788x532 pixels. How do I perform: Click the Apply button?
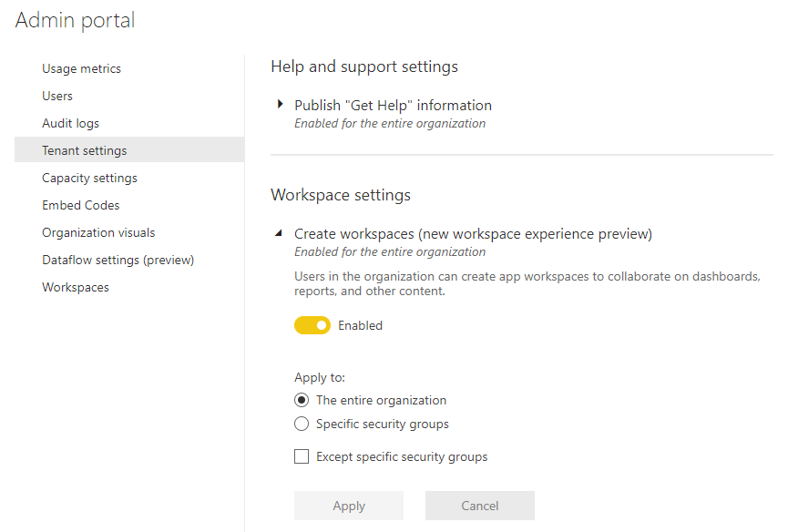[x=348, y=506]
